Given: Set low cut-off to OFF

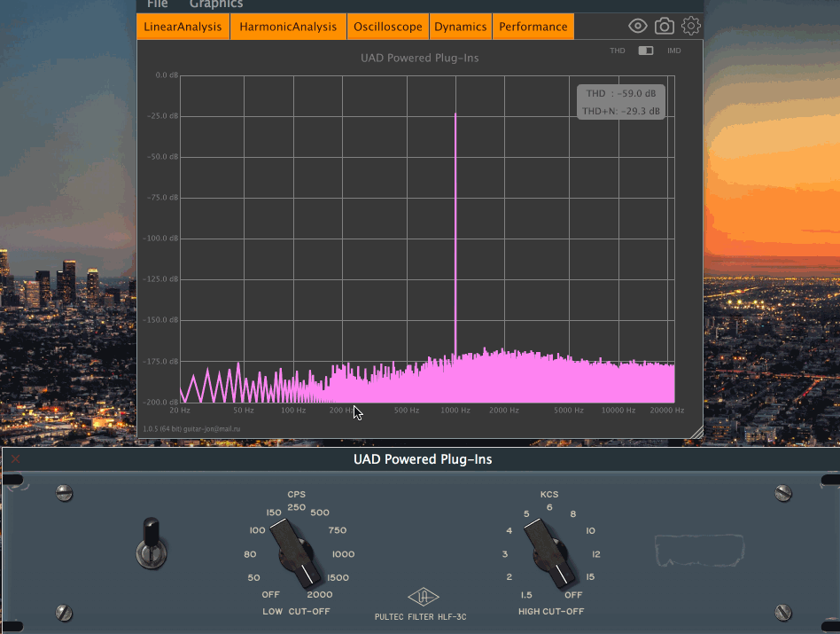Looking at the screenshot, I should tap(270, 594).
